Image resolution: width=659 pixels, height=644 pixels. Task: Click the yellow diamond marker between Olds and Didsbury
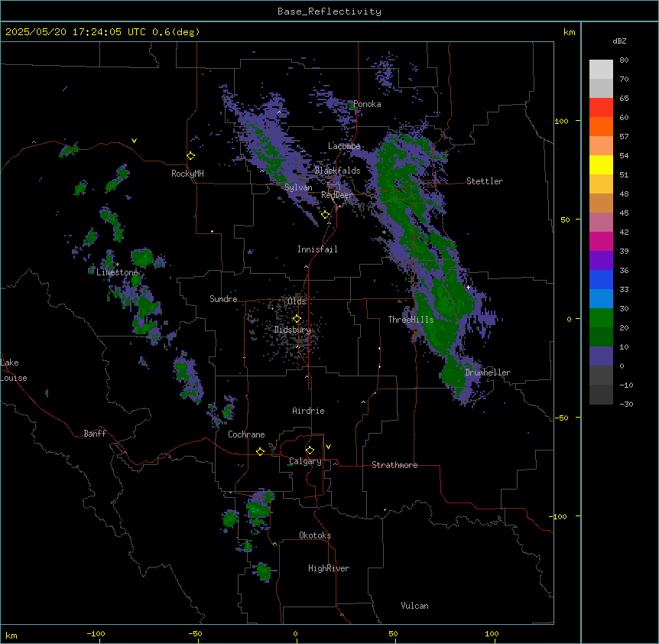tap(297, 319)
